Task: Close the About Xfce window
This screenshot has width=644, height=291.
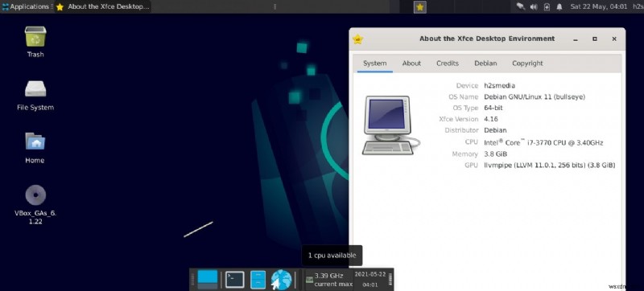Action: coord(614,39)
